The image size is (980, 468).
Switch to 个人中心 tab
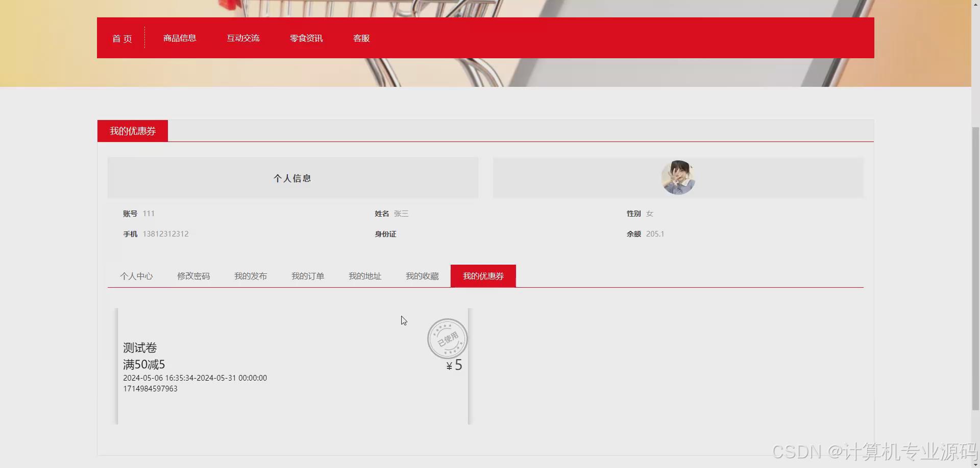[x=136, y=276]
